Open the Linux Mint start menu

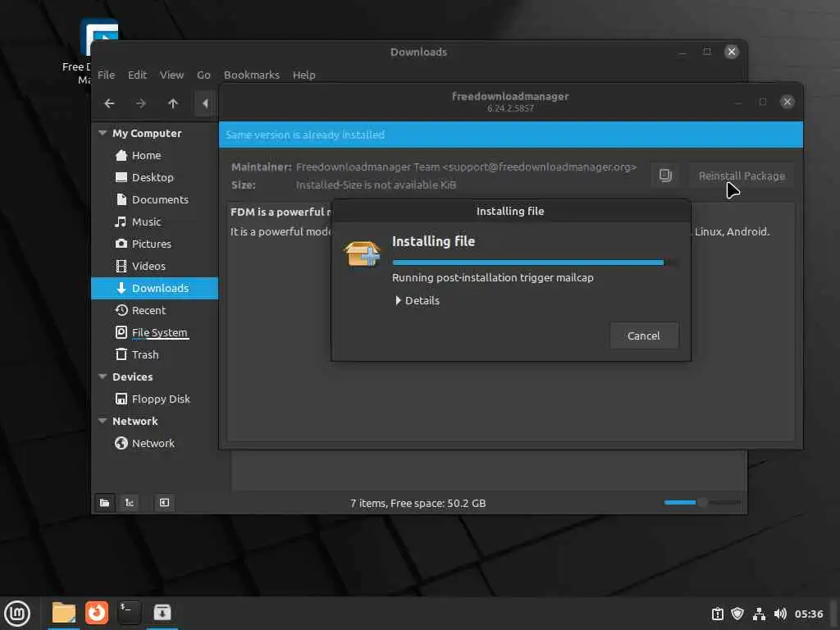17,613
